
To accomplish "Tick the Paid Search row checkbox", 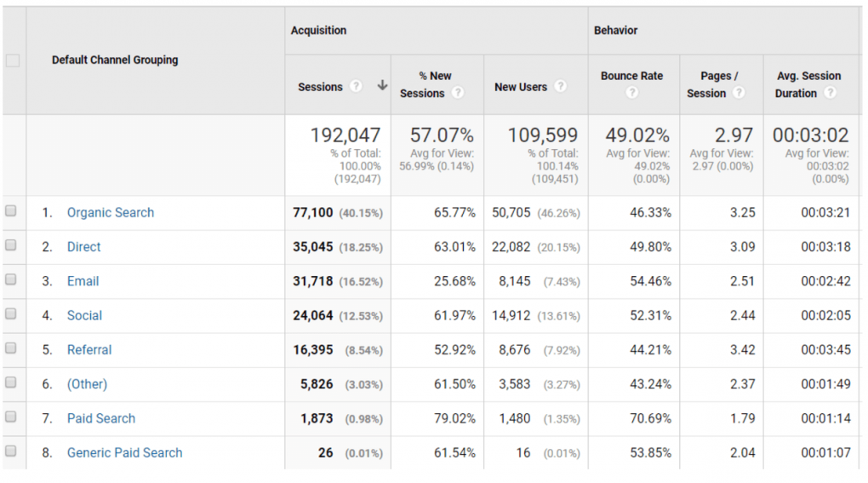I will [x=11, y=417].
